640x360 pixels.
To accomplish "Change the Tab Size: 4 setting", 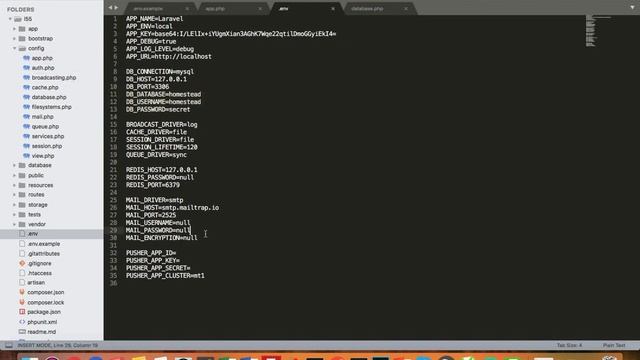I will 569,345.
